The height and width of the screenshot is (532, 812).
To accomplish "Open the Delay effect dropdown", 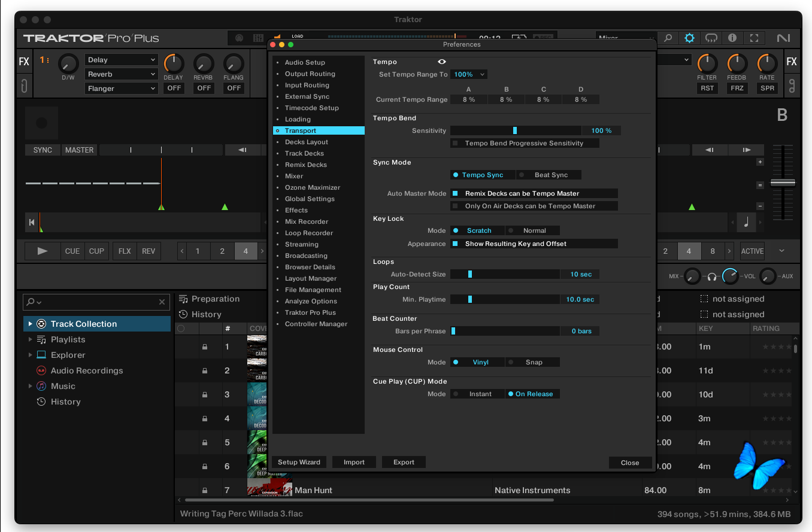I will tap(121, 60).
